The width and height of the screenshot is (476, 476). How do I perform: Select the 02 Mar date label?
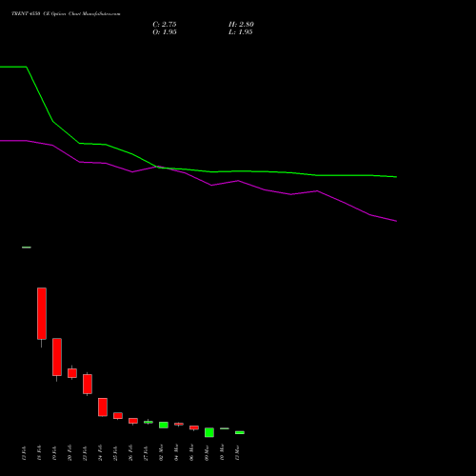point(161,453)
